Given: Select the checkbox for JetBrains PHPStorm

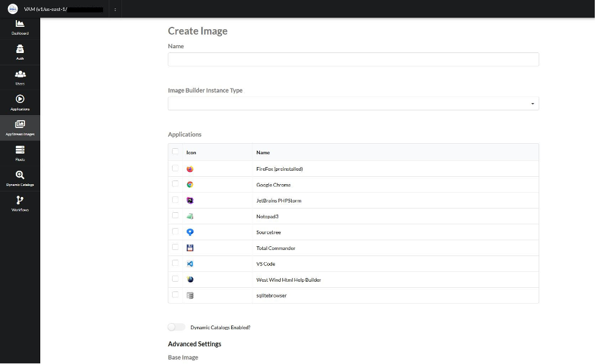Looking at the screenshot, I should click(x=176, y=199).
